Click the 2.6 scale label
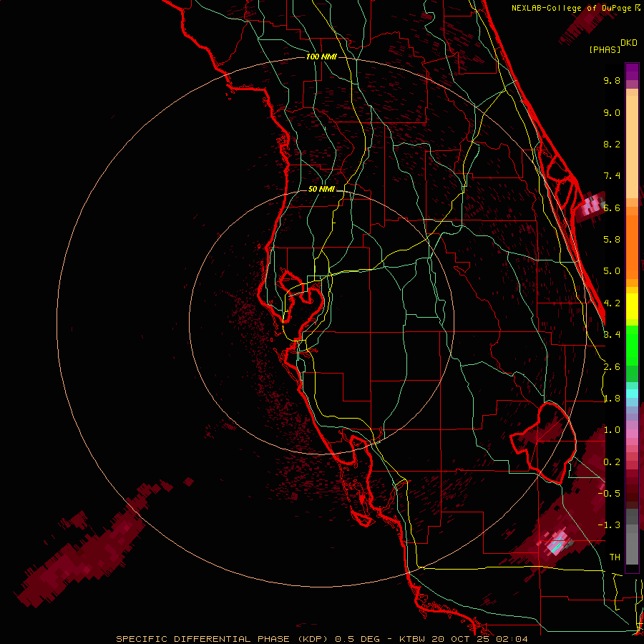The height and width of the screenshot is (644, 644). tap(612, 366)
